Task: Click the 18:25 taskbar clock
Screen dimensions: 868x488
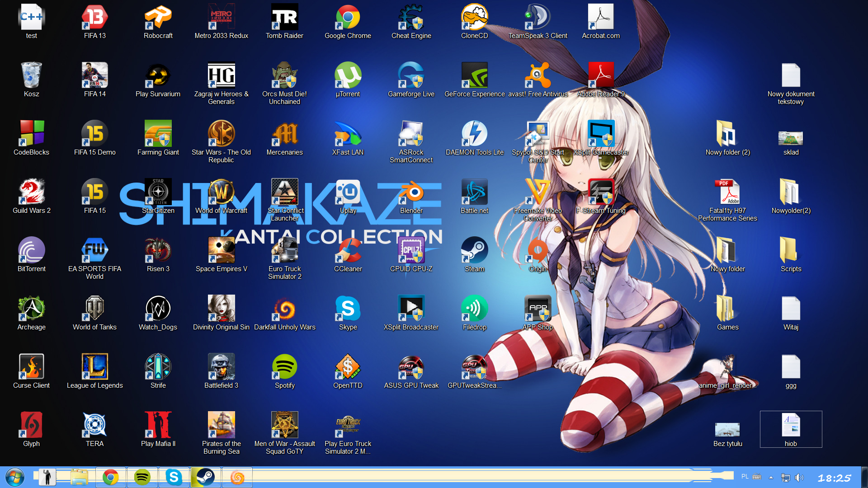Action: (x=834, y=478)
